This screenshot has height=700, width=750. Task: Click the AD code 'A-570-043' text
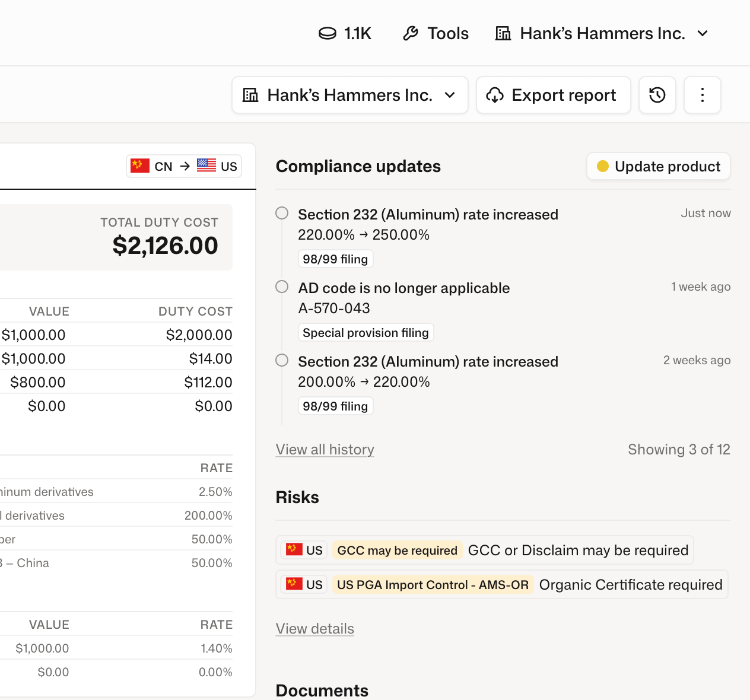[334, 308]
